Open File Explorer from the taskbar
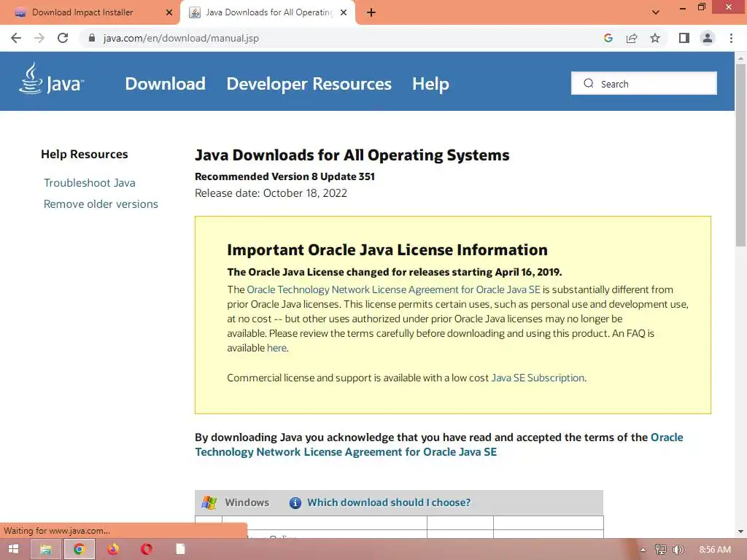This screenshot has height=560, width=747. point(46,550)
